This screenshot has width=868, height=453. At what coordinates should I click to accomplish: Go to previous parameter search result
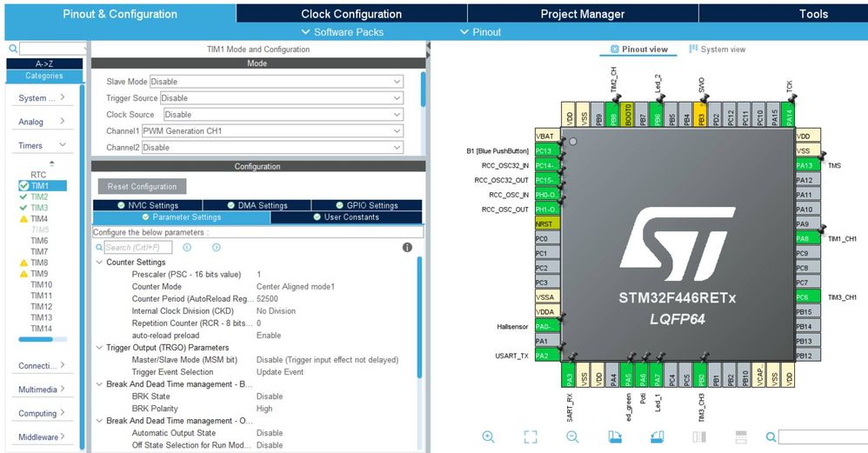(187, 247)
